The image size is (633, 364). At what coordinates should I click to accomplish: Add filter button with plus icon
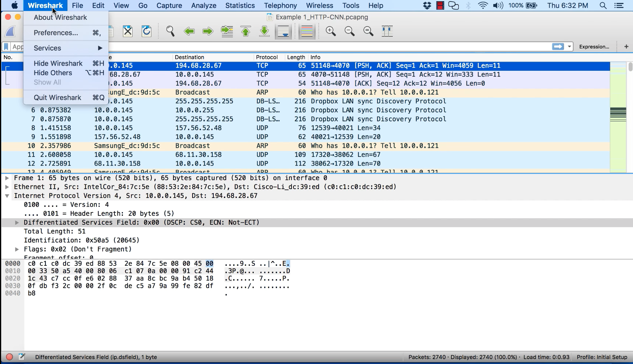626,47
